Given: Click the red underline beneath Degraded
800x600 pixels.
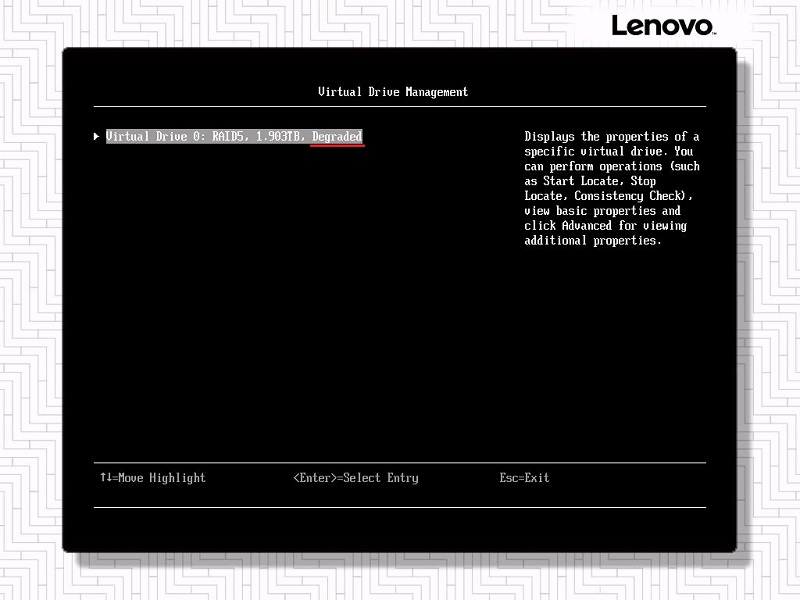Looking at the screenshot, I should pyautogui.click(x=337, y=145).
